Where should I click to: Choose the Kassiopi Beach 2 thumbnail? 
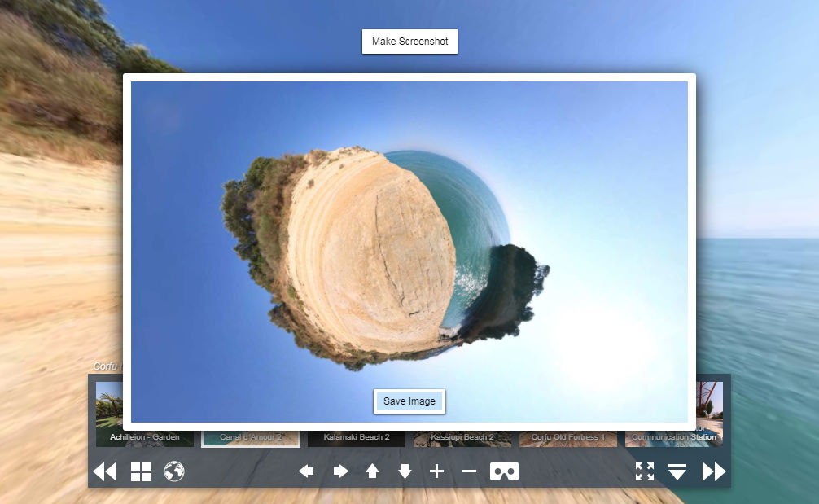(x=462, y=438)
